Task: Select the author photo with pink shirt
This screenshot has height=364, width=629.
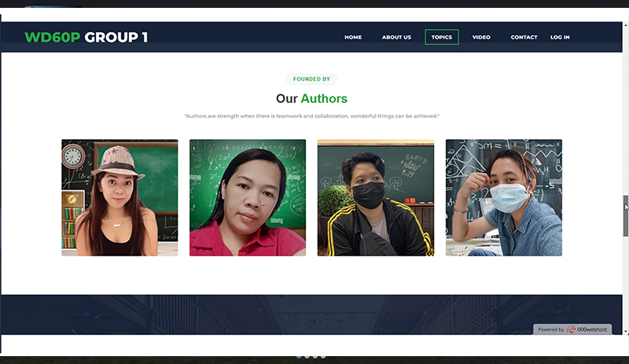Action: 248,197
